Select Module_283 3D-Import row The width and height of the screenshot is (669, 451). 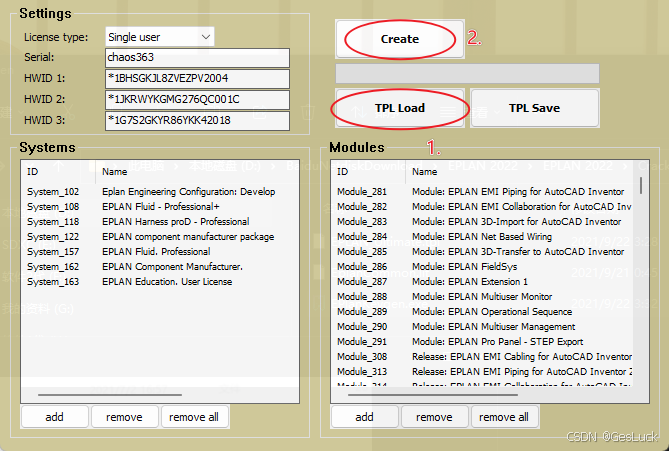pos(483,221)
